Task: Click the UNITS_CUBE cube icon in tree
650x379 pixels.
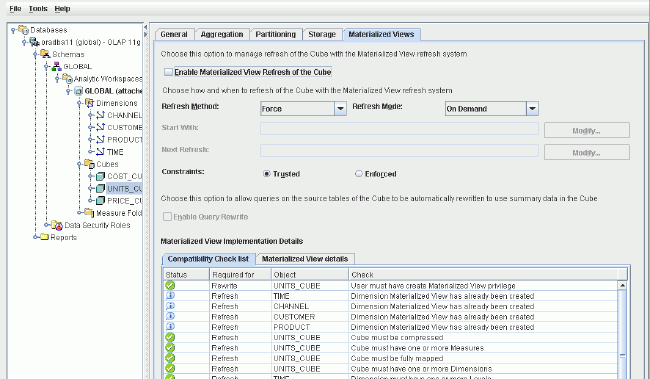Action: coord(100,189)
